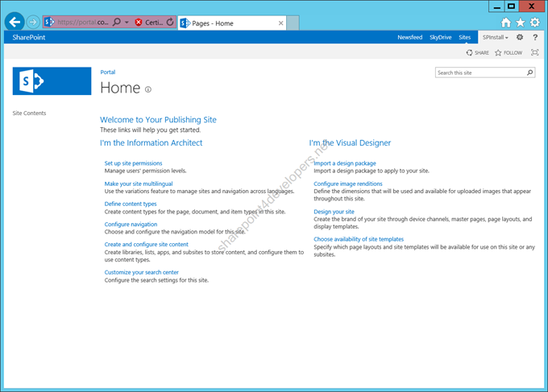This screenshot has width=548, height=392.
Task: Refresh the page with the reload icon
Action: (x=170, y=22)
